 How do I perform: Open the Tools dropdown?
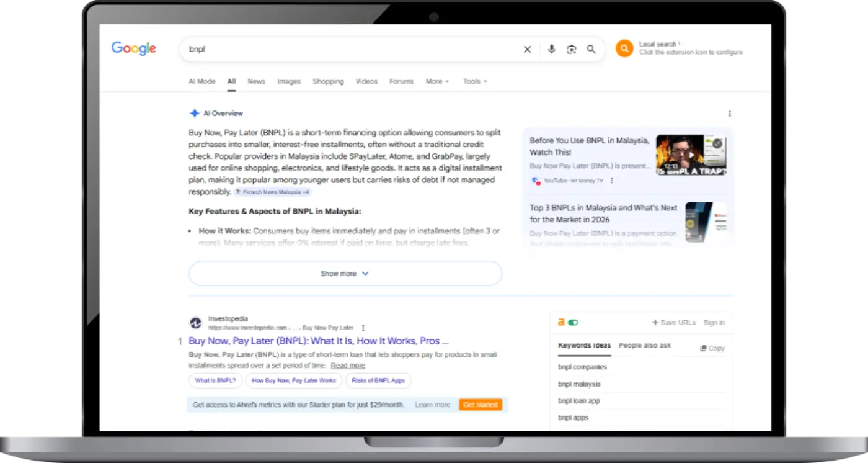pos(475,81)
